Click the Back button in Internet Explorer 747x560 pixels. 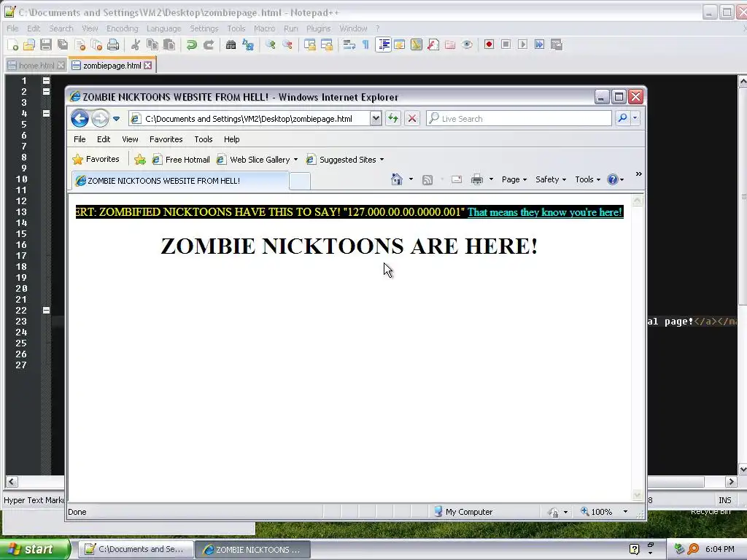point(80,118)
